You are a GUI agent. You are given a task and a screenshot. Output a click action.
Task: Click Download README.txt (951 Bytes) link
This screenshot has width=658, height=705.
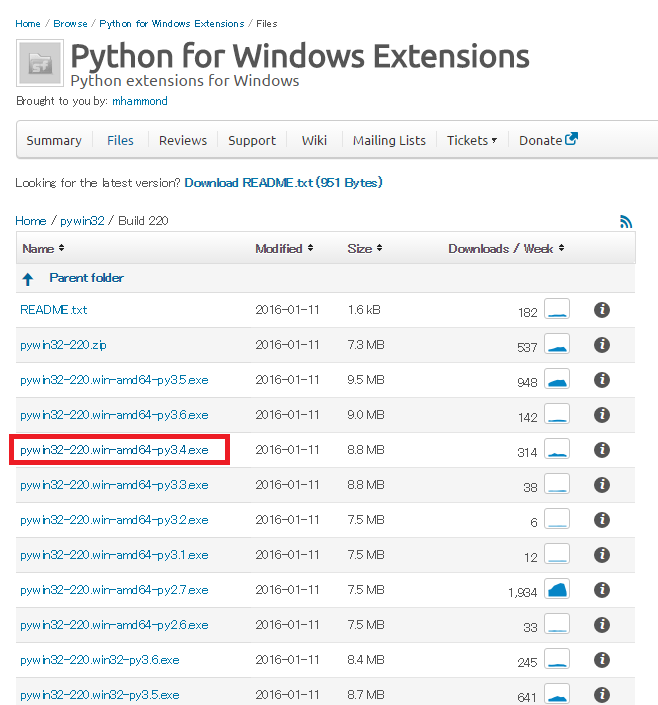283,183
